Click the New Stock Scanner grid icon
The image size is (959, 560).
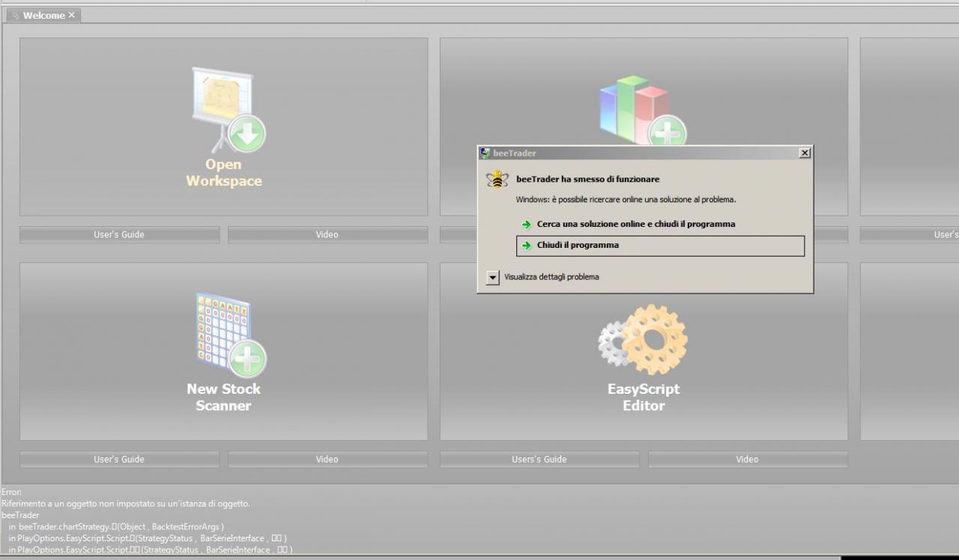pos(230,335)
